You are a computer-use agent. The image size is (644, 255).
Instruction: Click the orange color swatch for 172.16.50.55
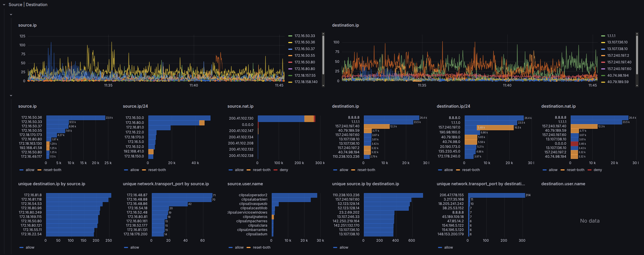tap(290, 56)
